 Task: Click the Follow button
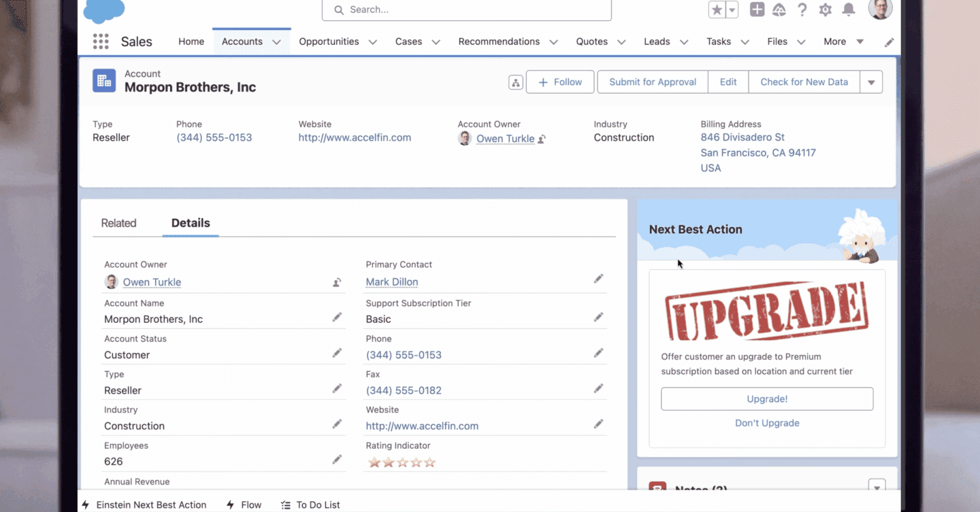tap(560, 82)
